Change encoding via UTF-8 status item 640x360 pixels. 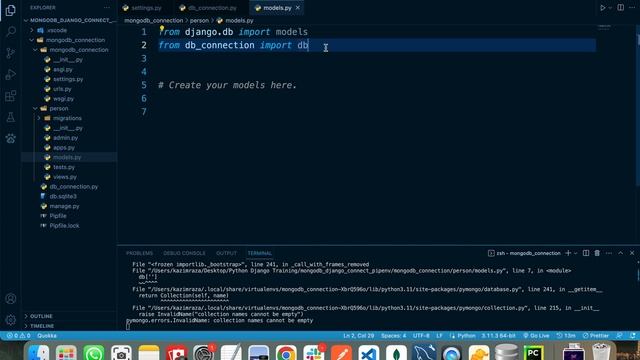421,336
